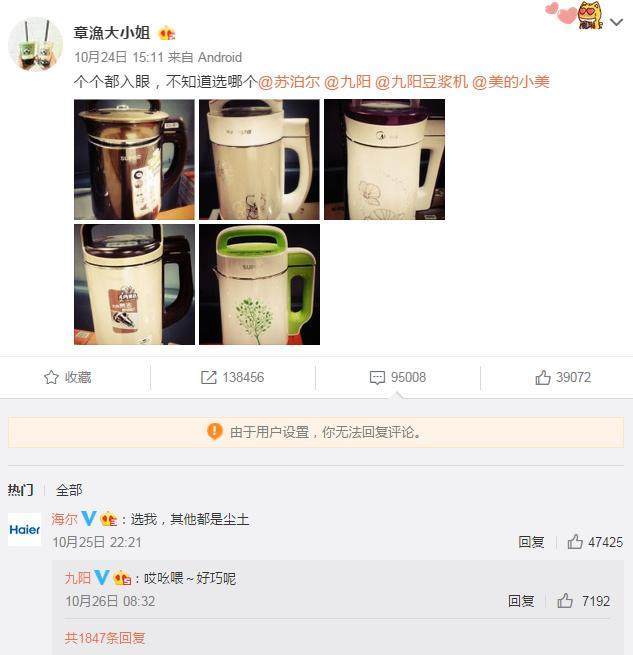Expand the 共1847条回复 replies list
The width and height of the screenshot is (633, 655).
(105, 638)
